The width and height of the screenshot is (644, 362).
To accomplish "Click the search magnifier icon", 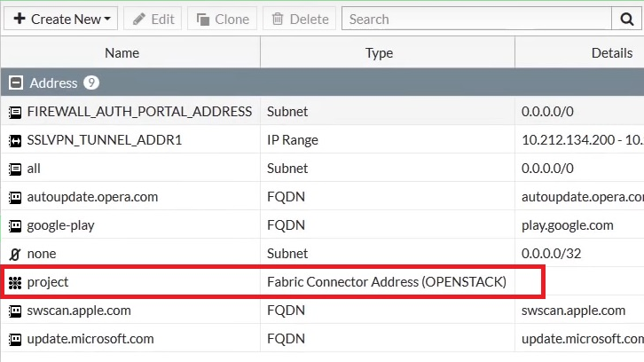I will (624, 19).
